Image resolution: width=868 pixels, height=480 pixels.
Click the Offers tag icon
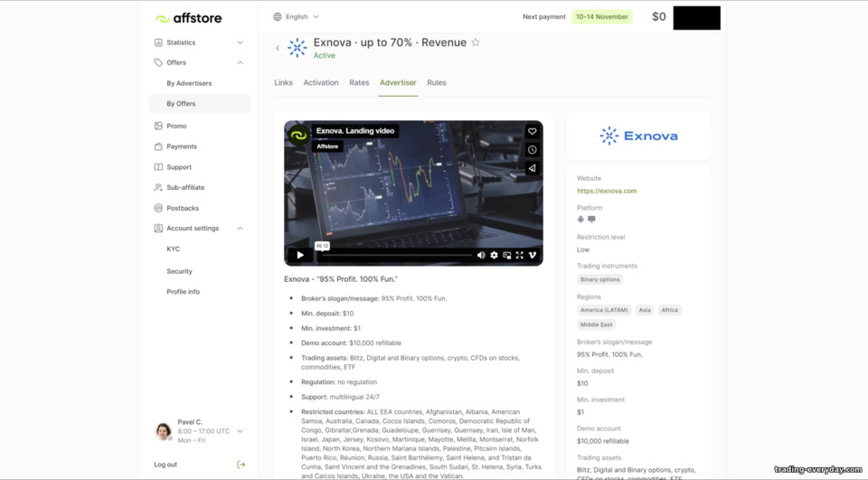tap(158, 62)
